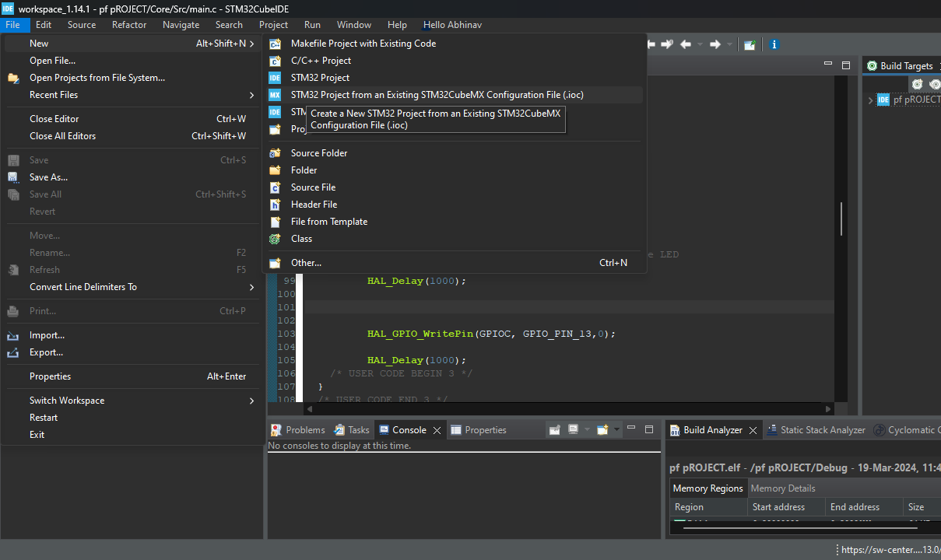941x560 pixels.
Task: Click Pin Console icon
Action: pyautogui.click(x=554, y=429)
